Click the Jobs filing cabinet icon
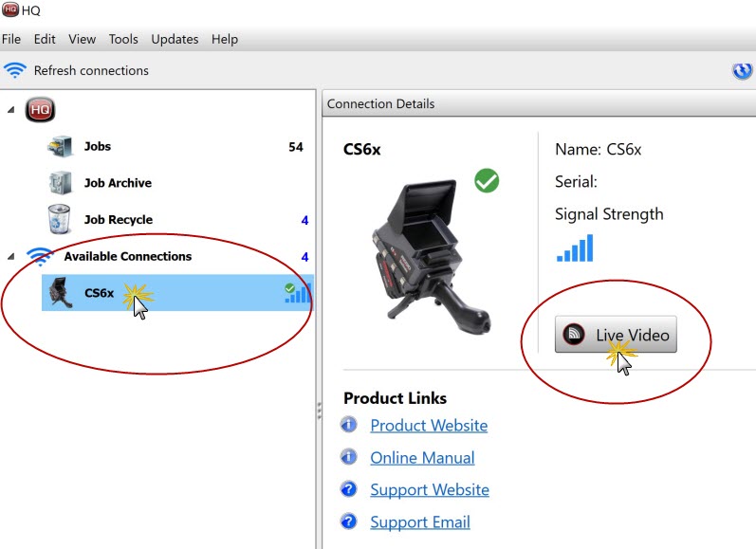This screenshot has width=756, height=549. 61,147
